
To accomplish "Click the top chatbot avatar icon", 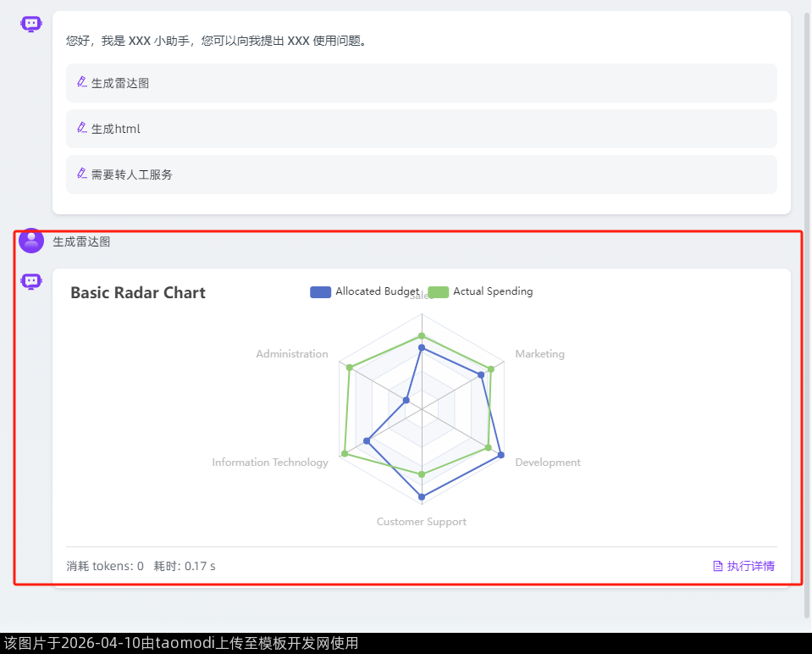I will [x=31, y=25].
